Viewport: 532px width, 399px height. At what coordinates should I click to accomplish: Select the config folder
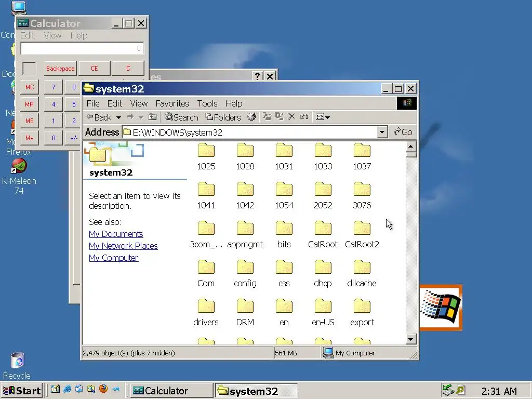click(245, 273)
